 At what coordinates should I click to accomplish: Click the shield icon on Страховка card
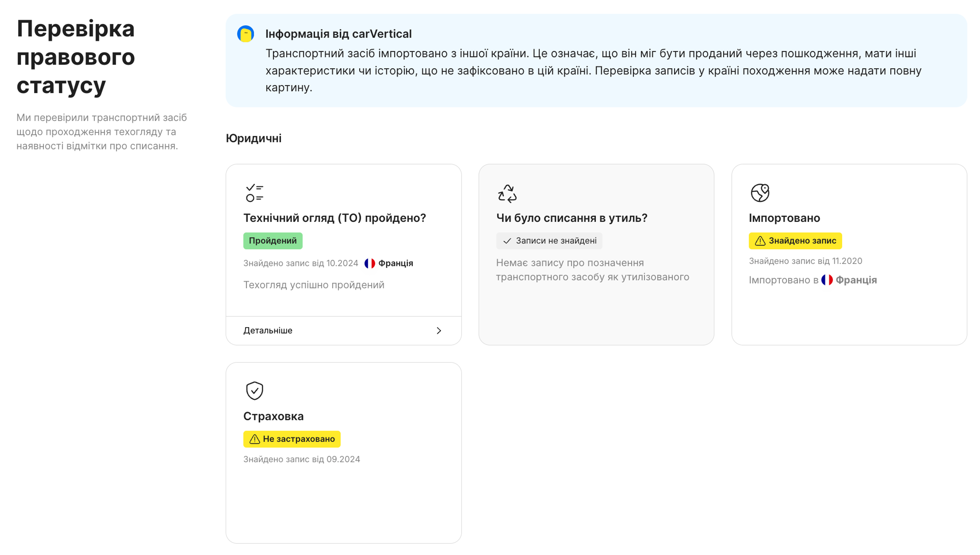pos(254,390)
